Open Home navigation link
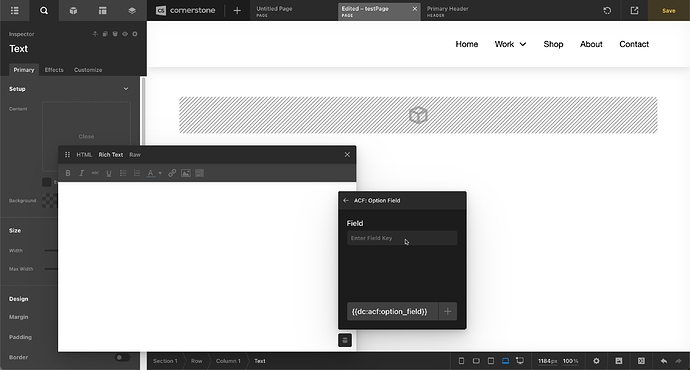The height and width of the screenshot is (370, 690). (466, 44)
